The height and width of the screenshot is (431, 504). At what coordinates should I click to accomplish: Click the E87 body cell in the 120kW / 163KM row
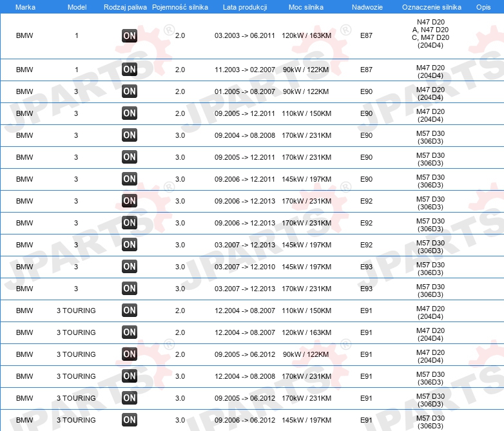366,35
